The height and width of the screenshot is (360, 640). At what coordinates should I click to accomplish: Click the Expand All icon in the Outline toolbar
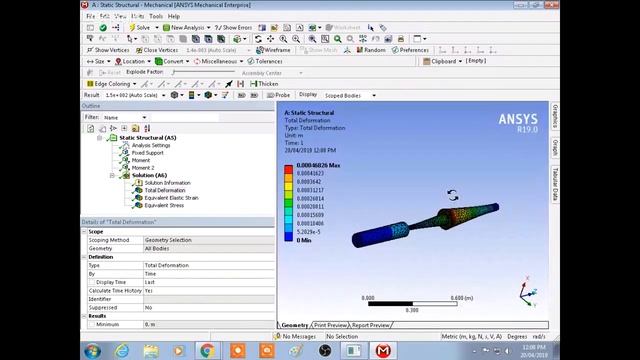tap(124, 128)
